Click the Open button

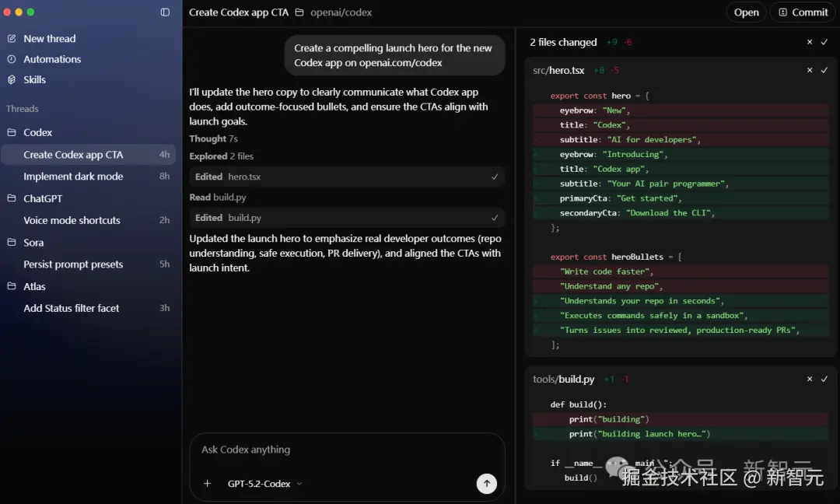tap(746, 12)
